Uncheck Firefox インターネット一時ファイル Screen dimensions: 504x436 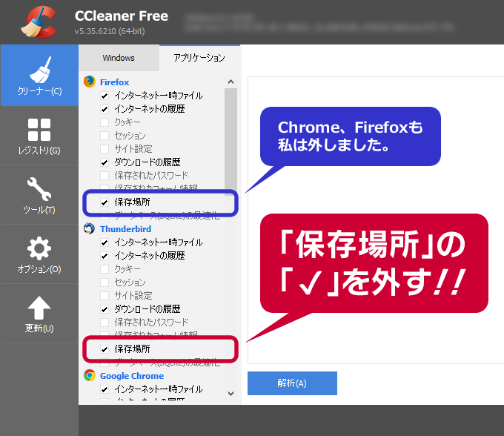tap(105, 96)
